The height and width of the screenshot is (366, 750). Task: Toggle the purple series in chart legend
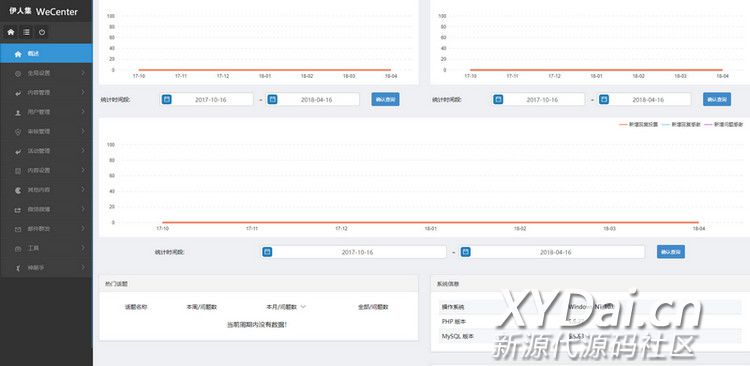pyautogui.click(x=724, y=124)
